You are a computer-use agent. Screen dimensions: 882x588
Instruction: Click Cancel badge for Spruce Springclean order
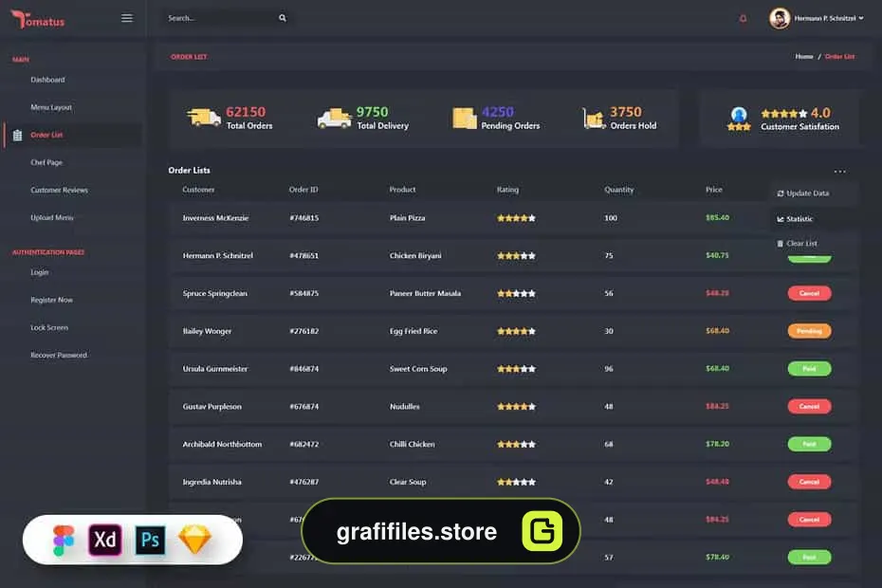point(809,293)
